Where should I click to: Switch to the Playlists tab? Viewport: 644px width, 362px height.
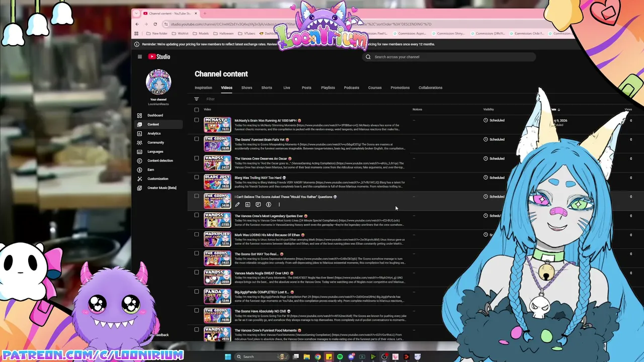tap(328, 88)
